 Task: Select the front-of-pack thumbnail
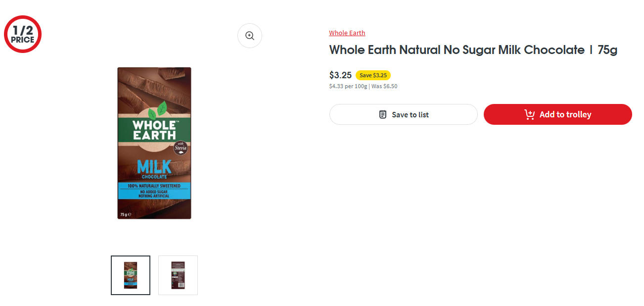131,275
